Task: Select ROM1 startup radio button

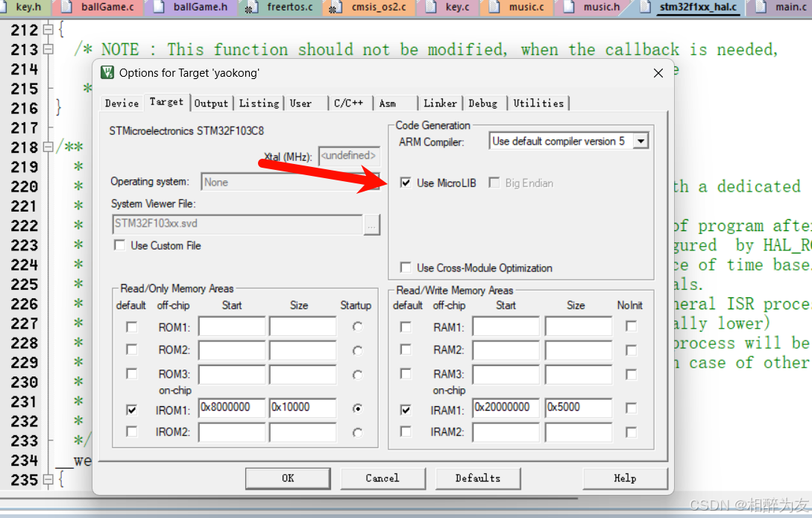Action: 357,327
